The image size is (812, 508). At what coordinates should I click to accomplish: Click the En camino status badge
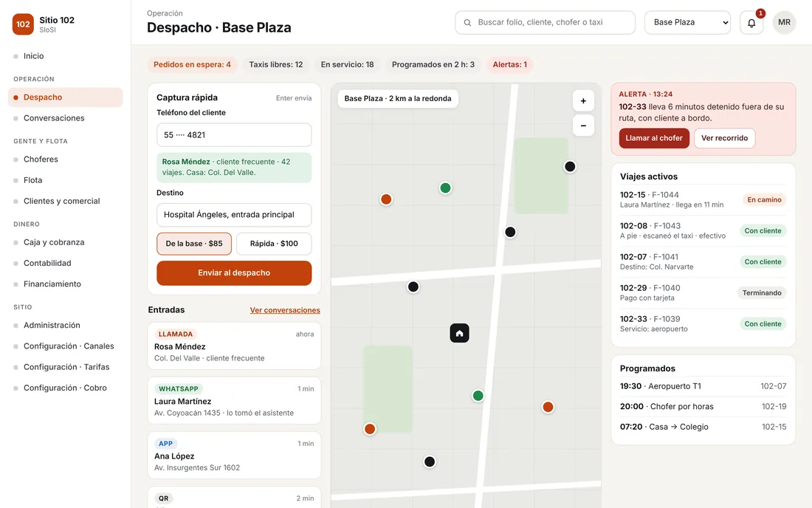764,200
